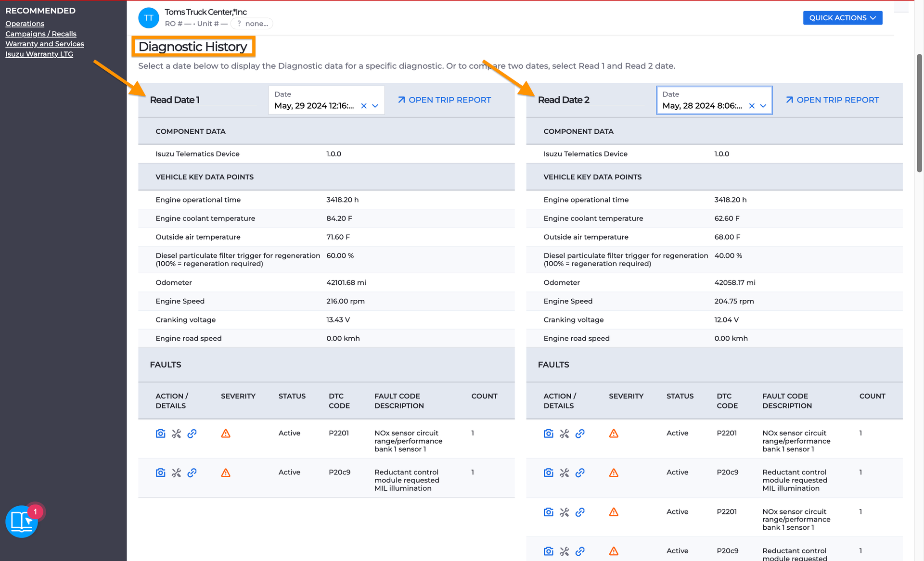Click the TT customer avatar

point(149,18)
